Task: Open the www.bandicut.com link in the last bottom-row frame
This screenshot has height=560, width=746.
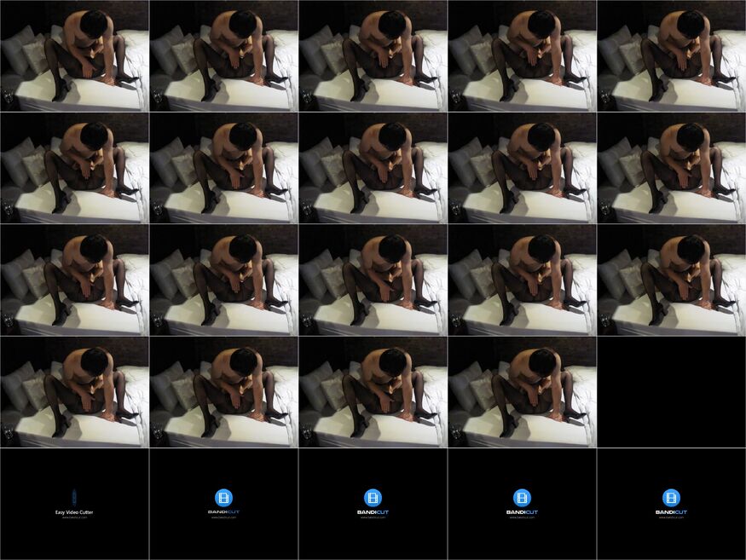Action: [x=671, y=517]
